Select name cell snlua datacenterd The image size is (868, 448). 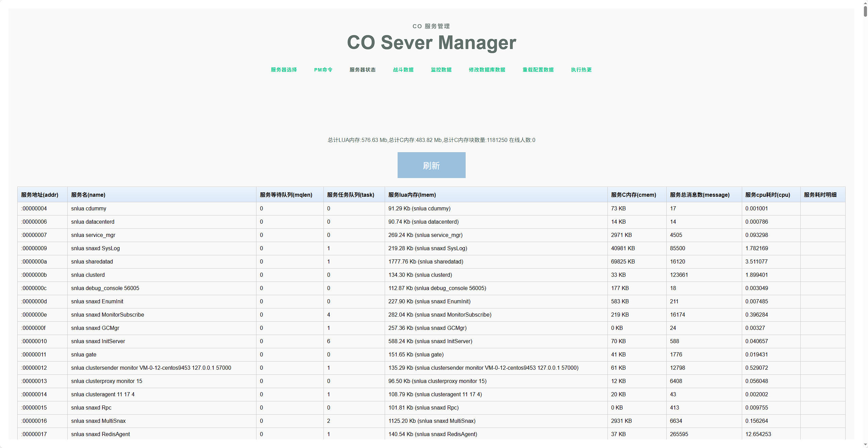click(x=162, y=222)
